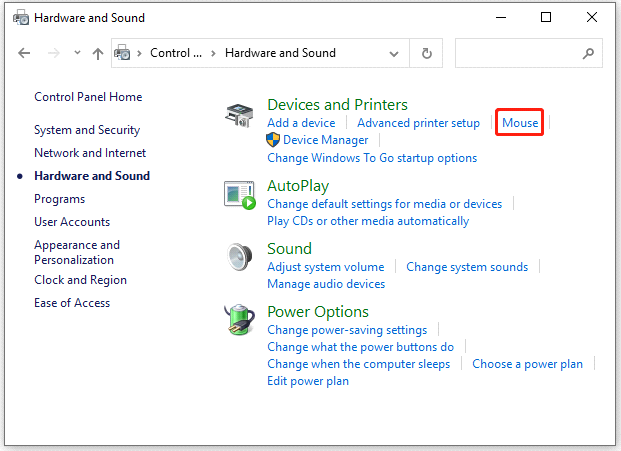Launch Device Manager link
Image resolution: width=621 pixels, height=451 pixels.
click(x=326, y=140)
